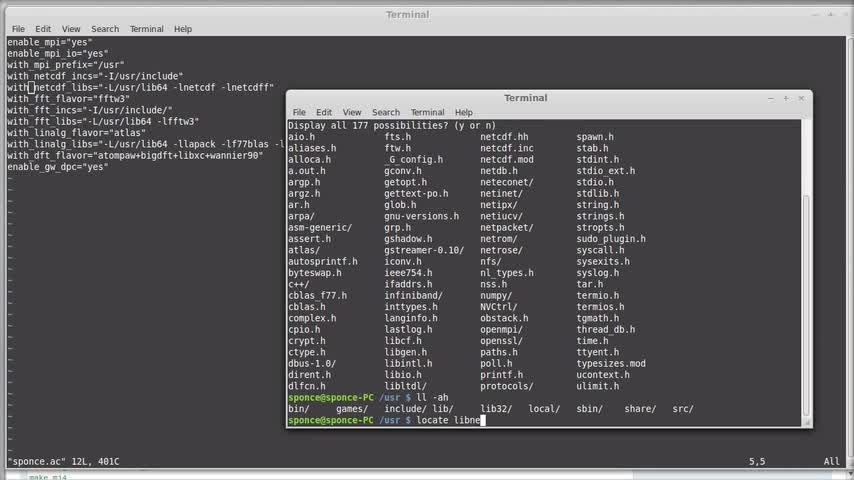The height and width of the screenshot is (480, 854).
Task: Click 'dbus-1.0/' directory entry
Action: click(x=312, y=363)
